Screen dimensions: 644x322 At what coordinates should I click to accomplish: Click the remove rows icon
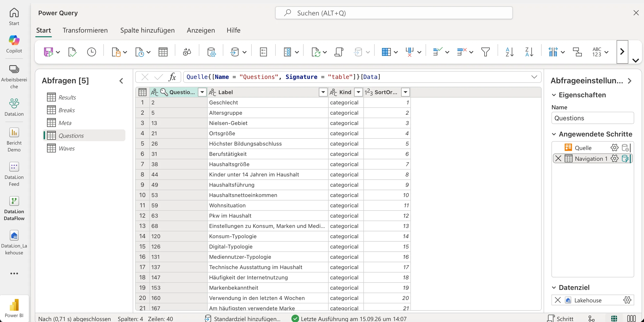click(x=462, y=52)
